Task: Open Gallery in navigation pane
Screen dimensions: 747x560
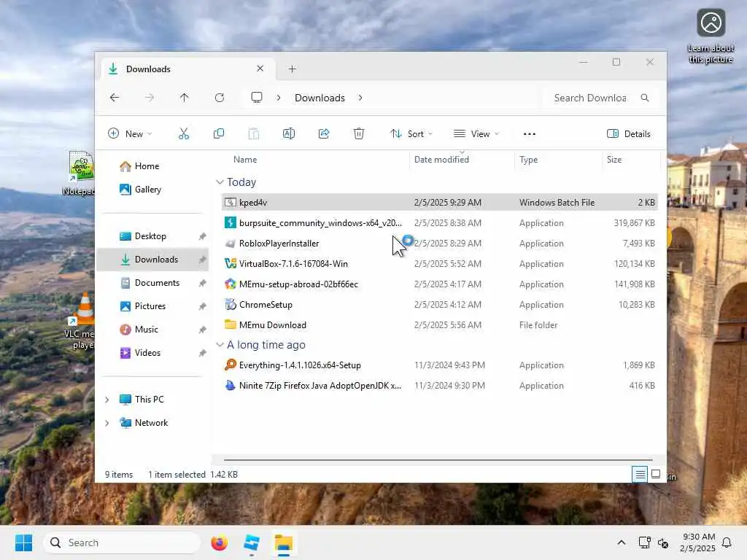Action: pyautogui.click(x=152, y=190)
